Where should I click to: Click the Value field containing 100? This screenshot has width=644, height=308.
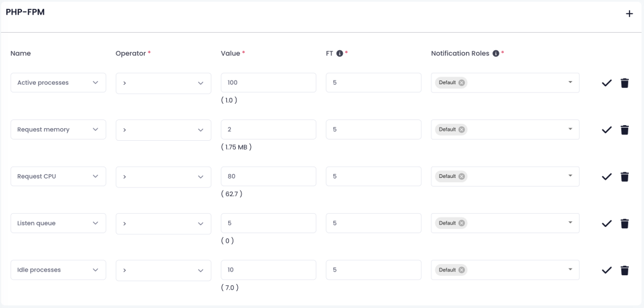pyautogui.click(x=269, y=82)
